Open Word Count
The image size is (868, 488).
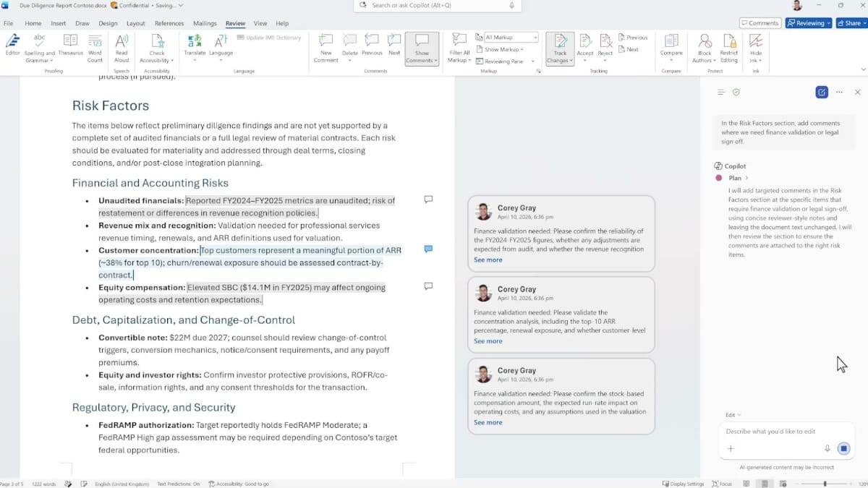[x=95, y=48]
